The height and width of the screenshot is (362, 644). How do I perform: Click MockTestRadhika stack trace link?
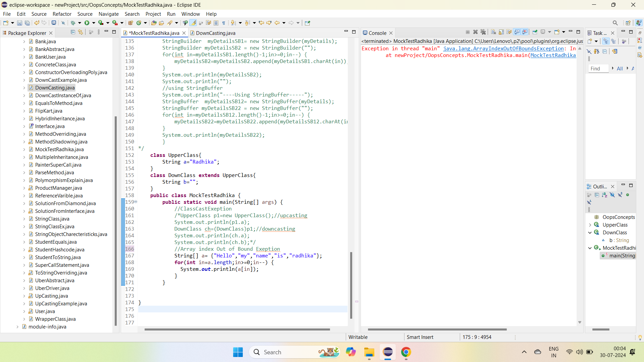point(553,55)
